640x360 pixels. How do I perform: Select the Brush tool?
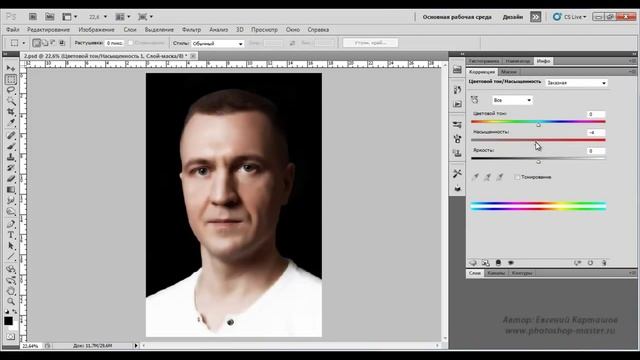pyautogui.click(x=11, y=146)
